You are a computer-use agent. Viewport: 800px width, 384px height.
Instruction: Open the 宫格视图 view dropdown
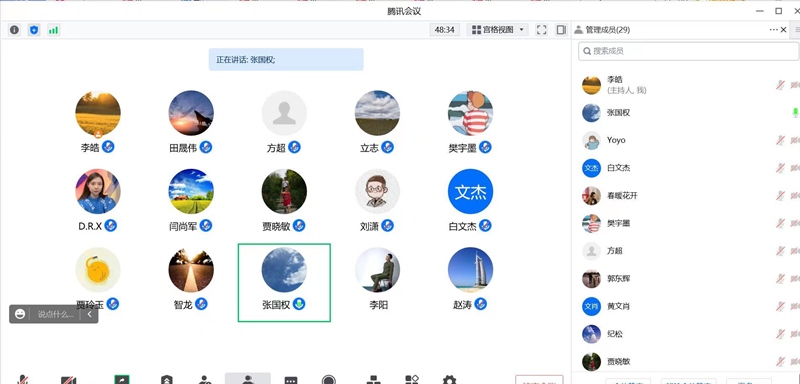click(497, 30)
